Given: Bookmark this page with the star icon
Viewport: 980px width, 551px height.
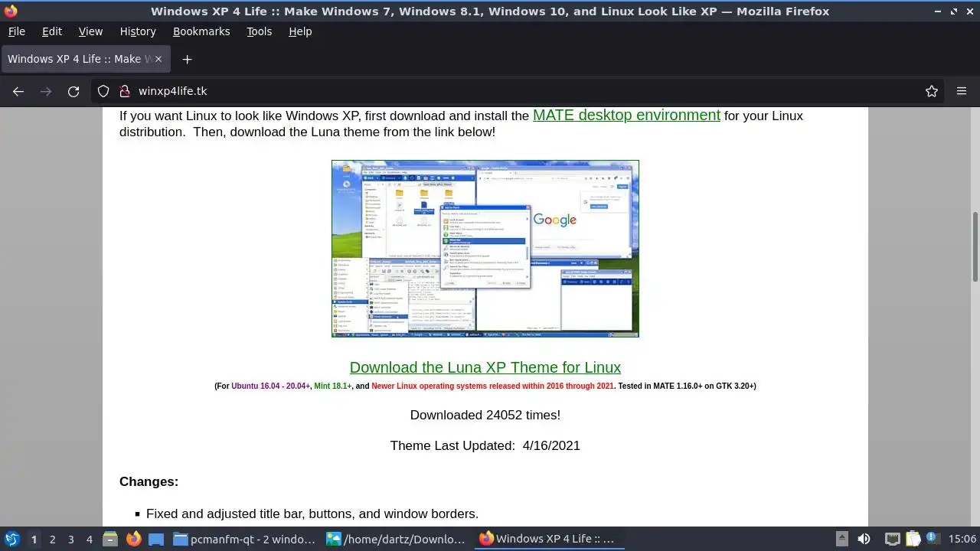Looking at the screenshot, I should point(932,91).
